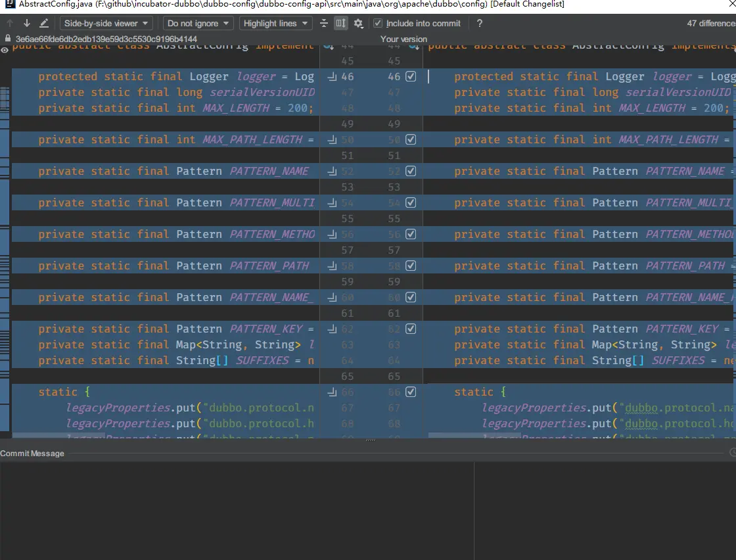Revert change arrow at line 46
736x560 pixels.
pos(333,76)
